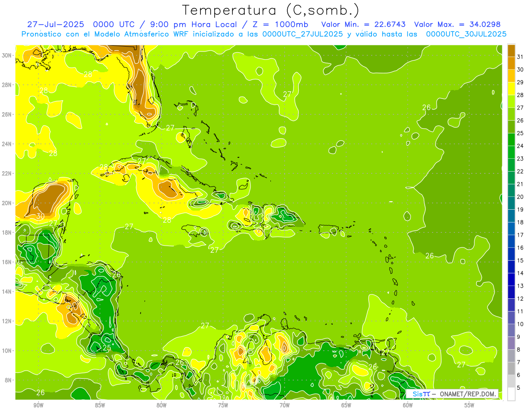Click the 18N latitude label
Viewport: 532px width, 411px height.
pyautogui.click(x=7, y=232)
